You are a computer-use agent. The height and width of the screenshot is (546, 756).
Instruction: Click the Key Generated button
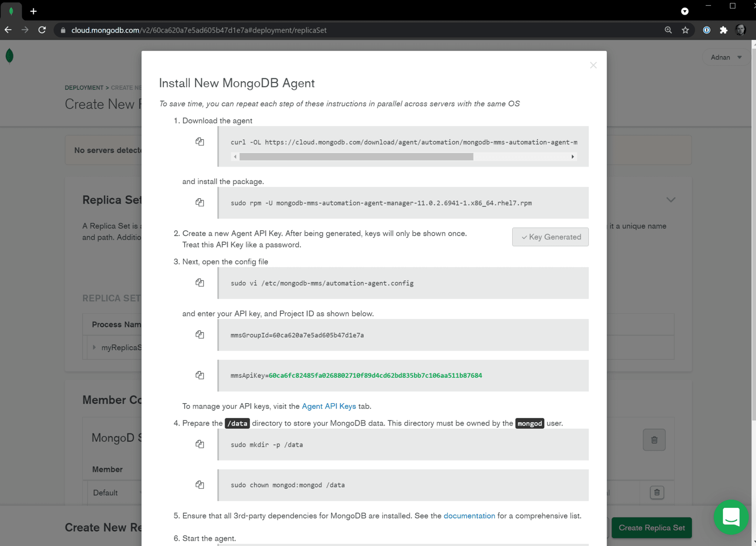point(550,237)
